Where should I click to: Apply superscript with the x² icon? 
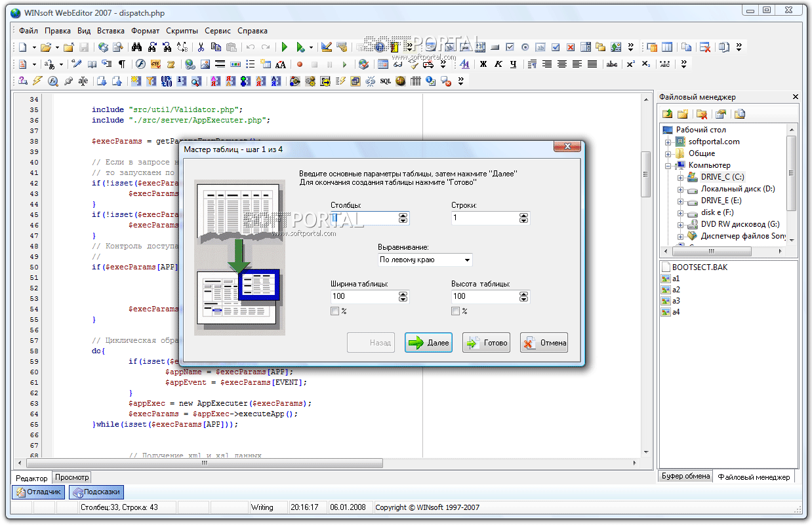631,64
